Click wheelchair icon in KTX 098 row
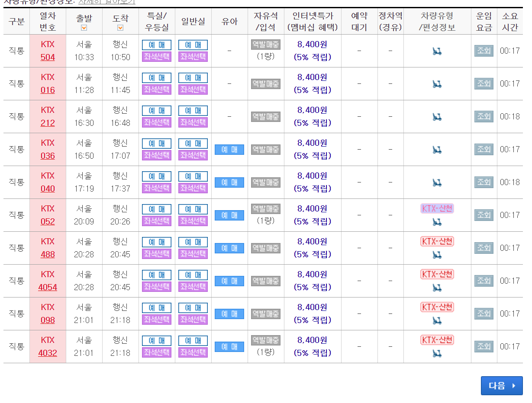532x403 pixels. [x=437, y=320]
